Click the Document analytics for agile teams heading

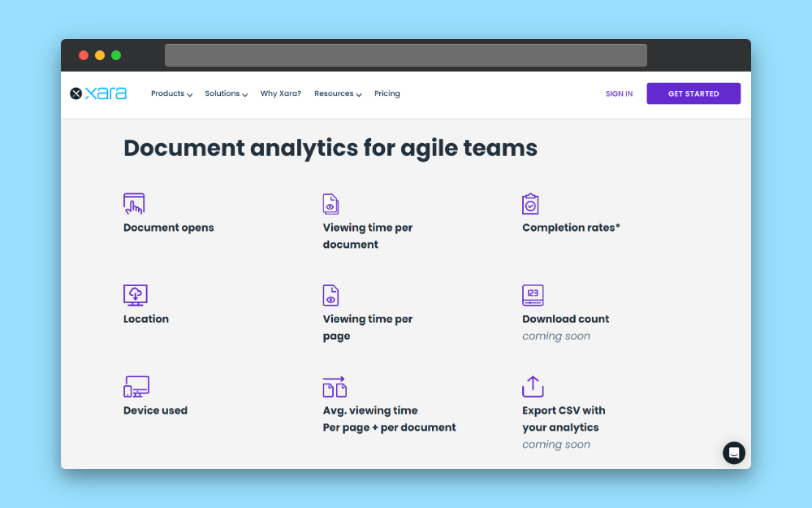330,148
